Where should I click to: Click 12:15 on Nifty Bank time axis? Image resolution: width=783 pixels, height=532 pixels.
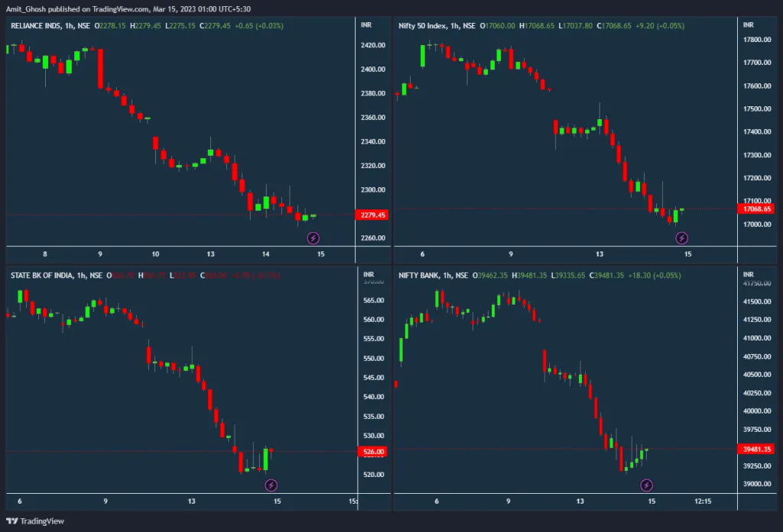[x=703, y=501]
